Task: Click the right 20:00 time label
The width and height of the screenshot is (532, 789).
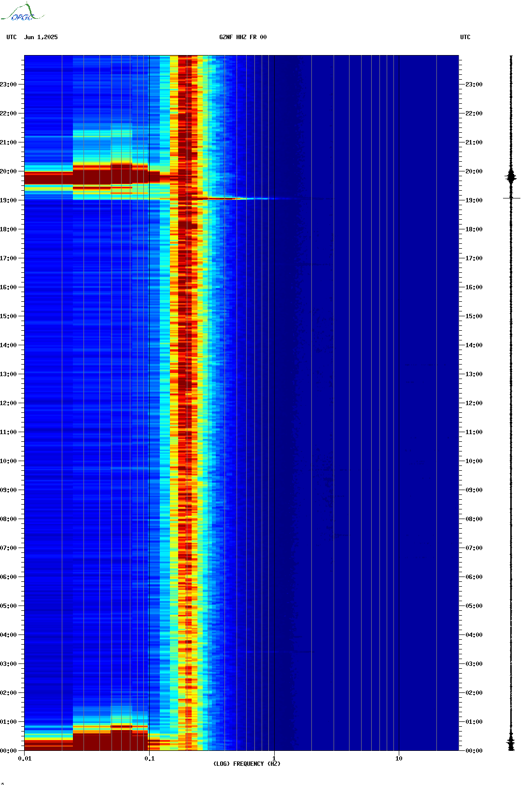Action: coord(474,171)
